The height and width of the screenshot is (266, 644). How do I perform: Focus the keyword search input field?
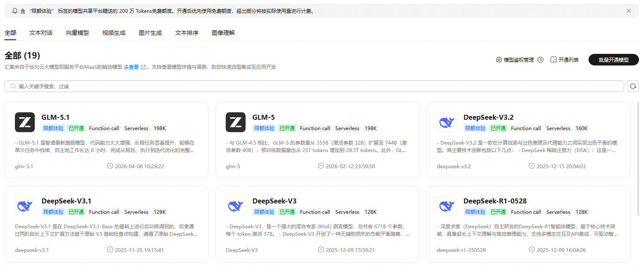(x=314, y=86)
